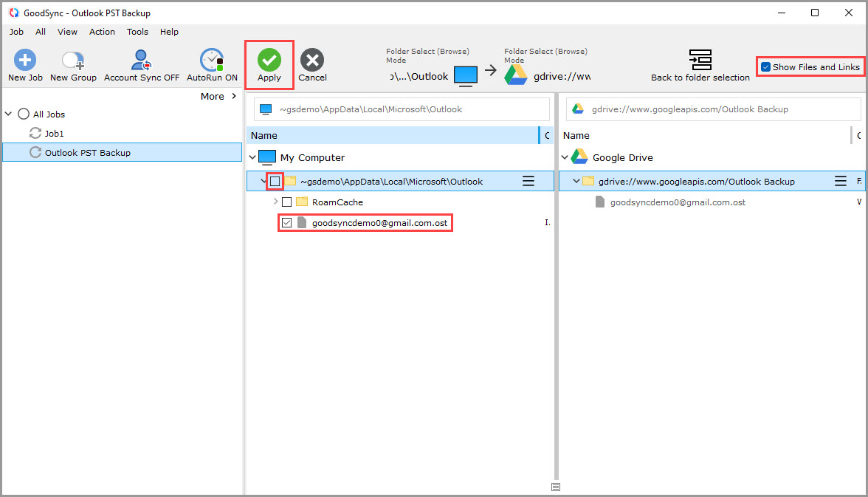This screenshot has height=497, width=868.
Task: Close the GoodSync window
Action: click(849, 13)
